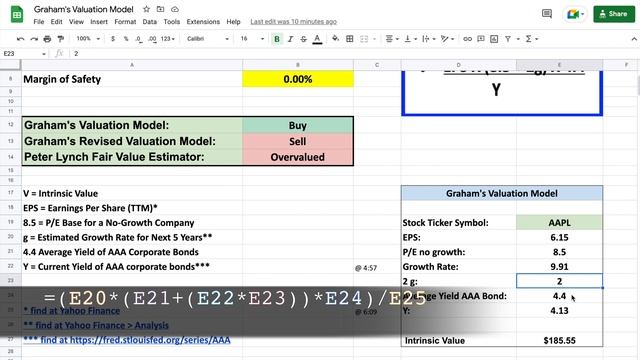
Task: Open the comment history icon
Action: coord(547,14)
